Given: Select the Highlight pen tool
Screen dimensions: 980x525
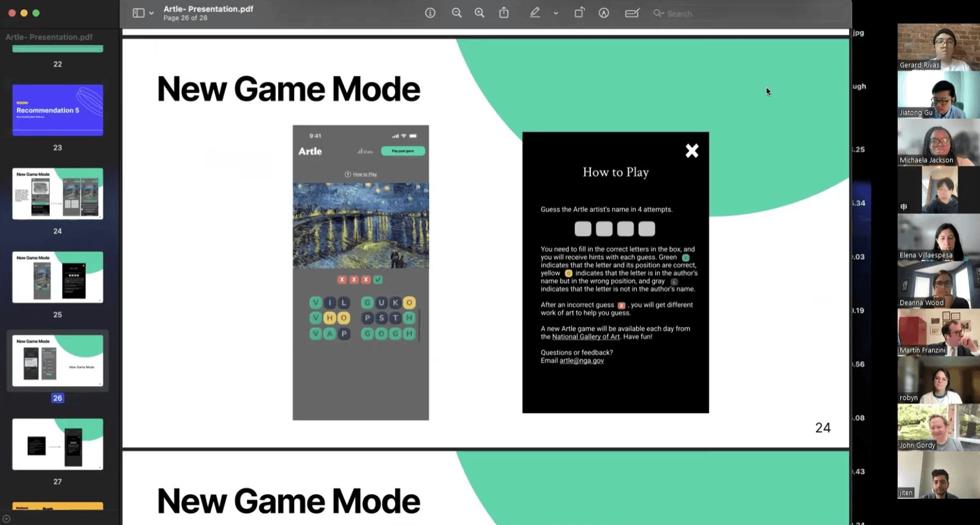Looking at the screenshot, I should pos(535,13).
